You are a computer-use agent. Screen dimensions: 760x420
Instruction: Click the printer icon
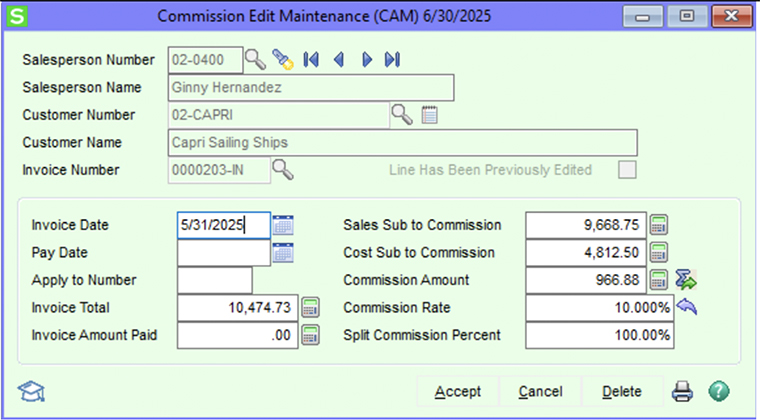[x=682, y=391]
